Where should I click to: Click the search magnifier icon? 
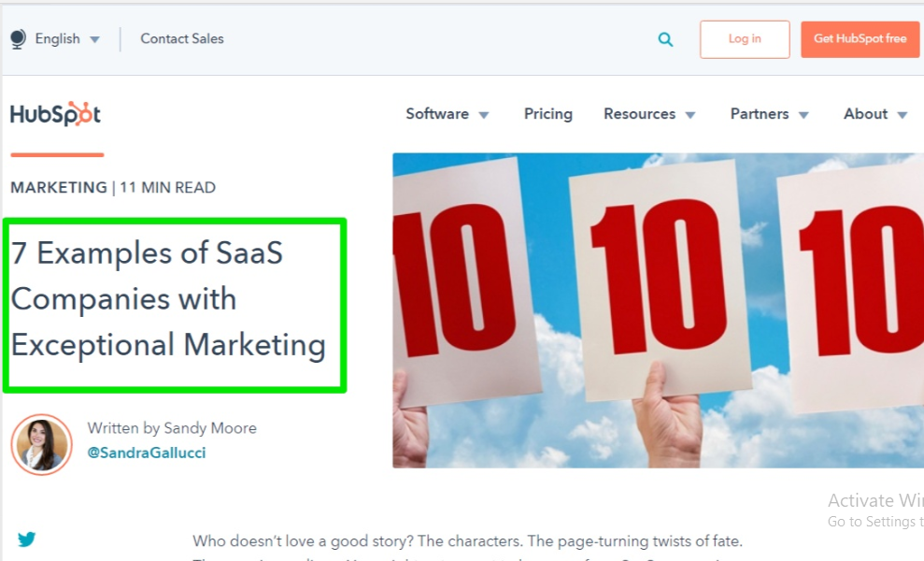665,39
